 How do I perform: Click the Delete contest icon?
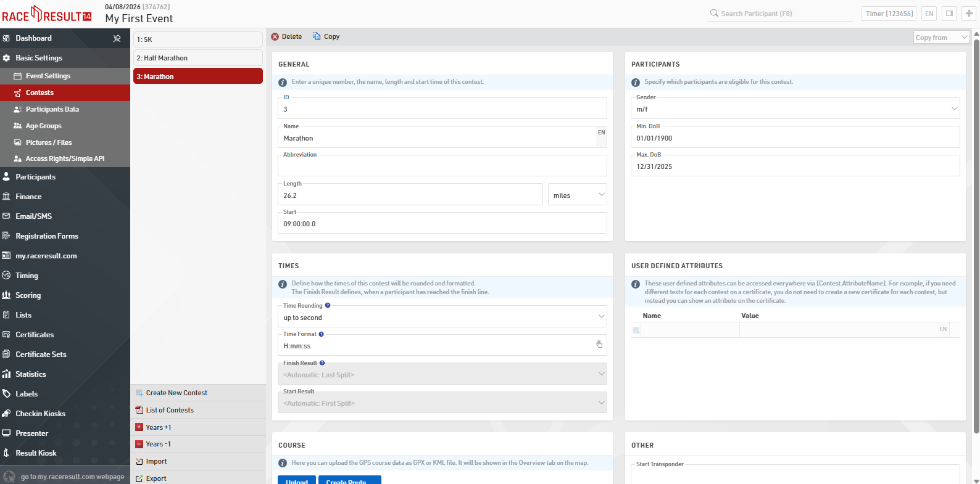(x=275, y=37)
